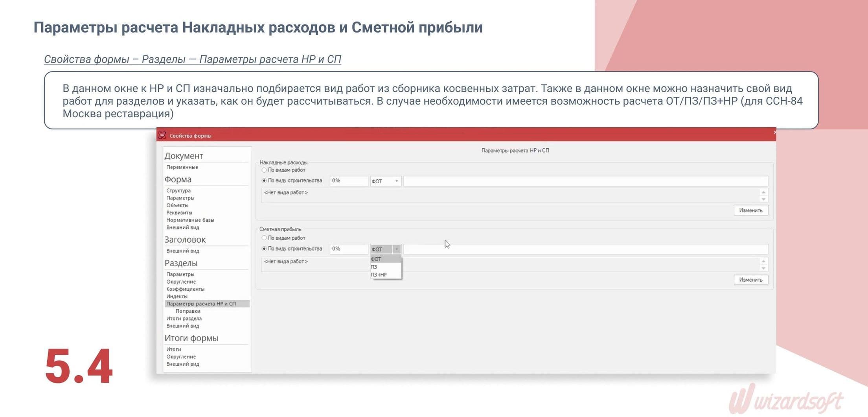Open Структура under Форма
Screen dimensions: 868x417
(x=178, y=190)
